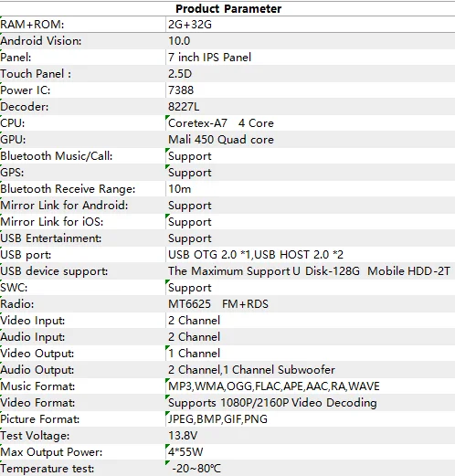
Task: Select the Music Format MP3,WMA,OGG cell
Action: (311, 386)
